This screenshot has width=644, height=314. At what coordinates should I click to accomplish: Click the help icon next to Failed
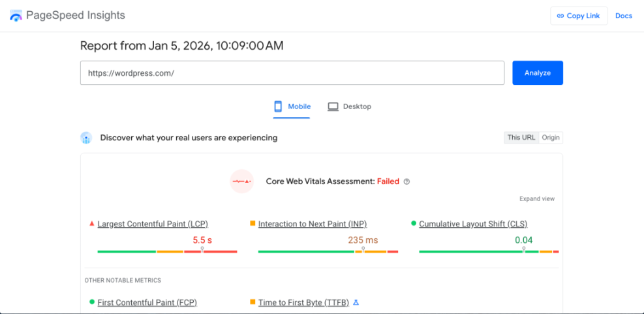click(x=406, y=181)
